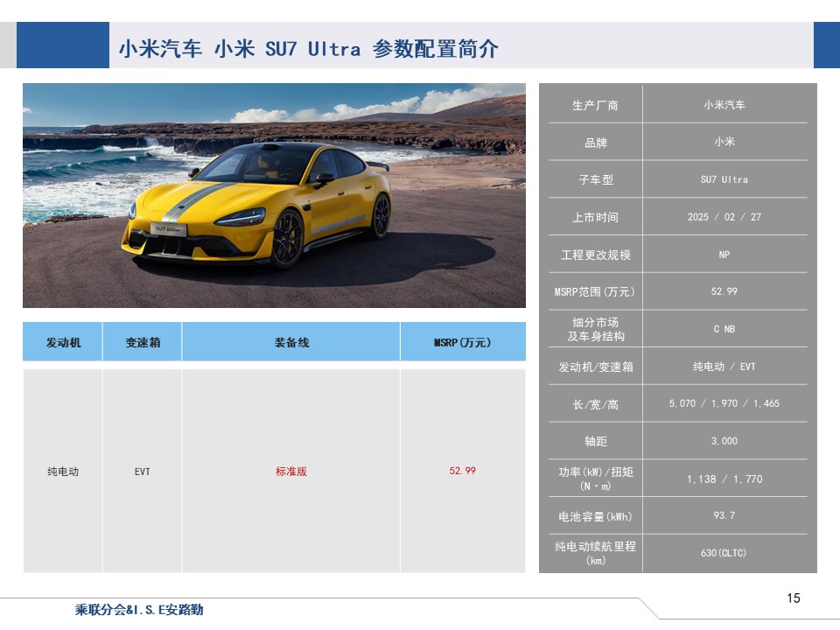
Task: Click the page number "15"
Action: pos(794,598)
